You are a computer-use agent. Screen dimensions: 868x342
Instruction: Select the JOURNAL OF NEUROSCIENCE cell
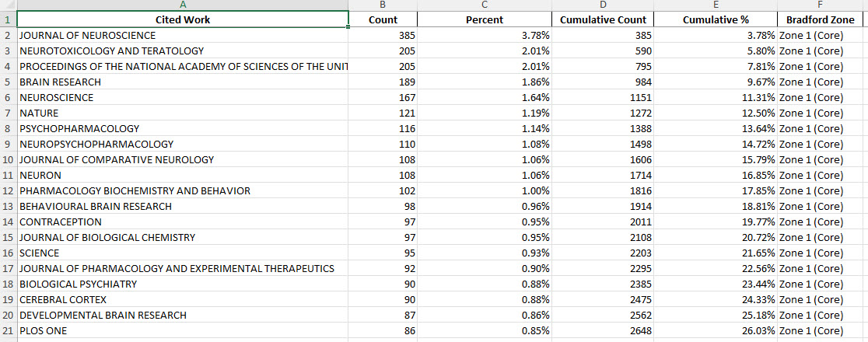pyautogui.click(x=183, y=36)
